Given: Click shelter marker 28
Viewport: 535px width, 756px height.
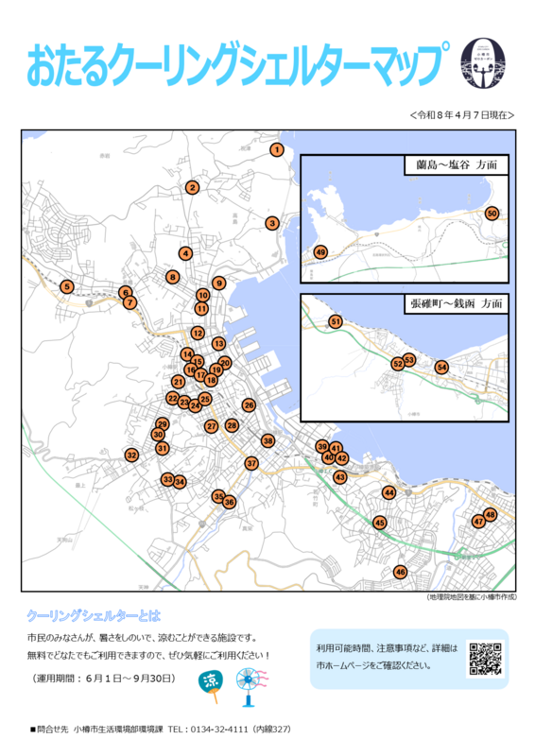Looking at the screenshot, I should 232,425.
